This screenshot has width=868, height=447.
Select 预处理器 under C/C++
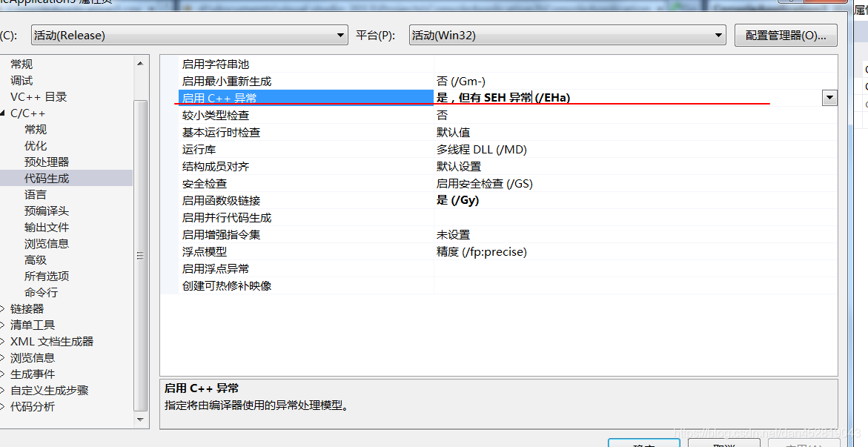[47, 162]
